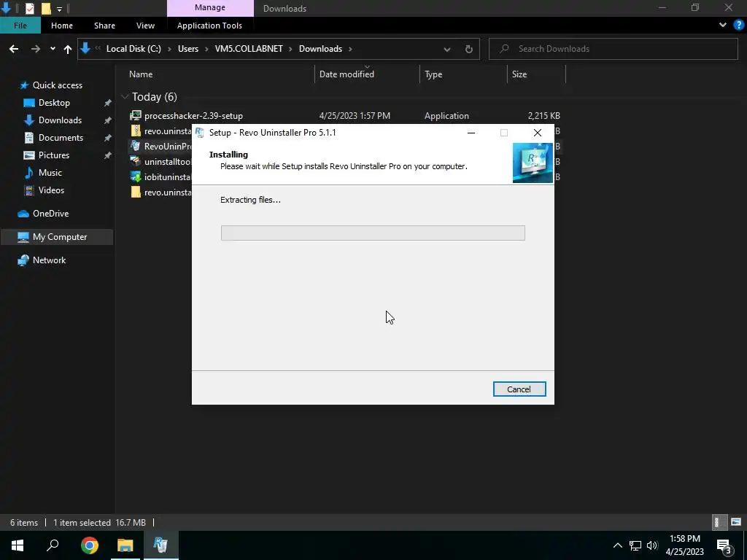Click Properties icon in quick access toolbar
This screenshot has height=560, width=747.
click(x=29, y=8)
